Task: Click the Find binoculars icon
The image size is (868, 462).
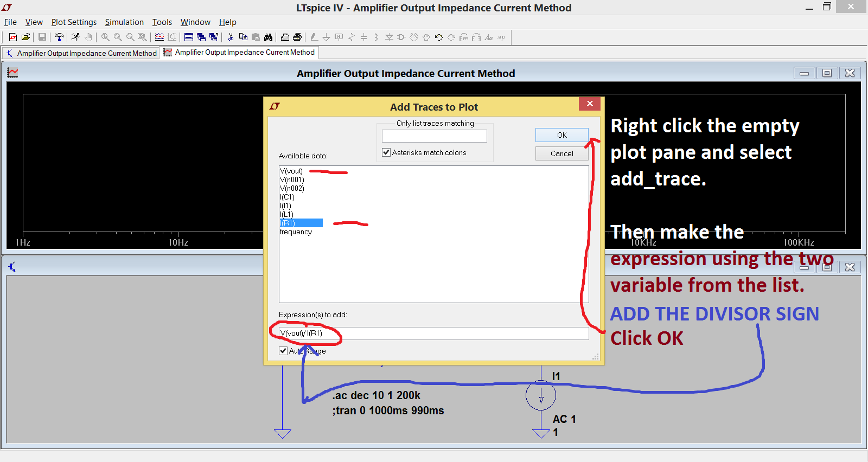Action: pos(268,37)
